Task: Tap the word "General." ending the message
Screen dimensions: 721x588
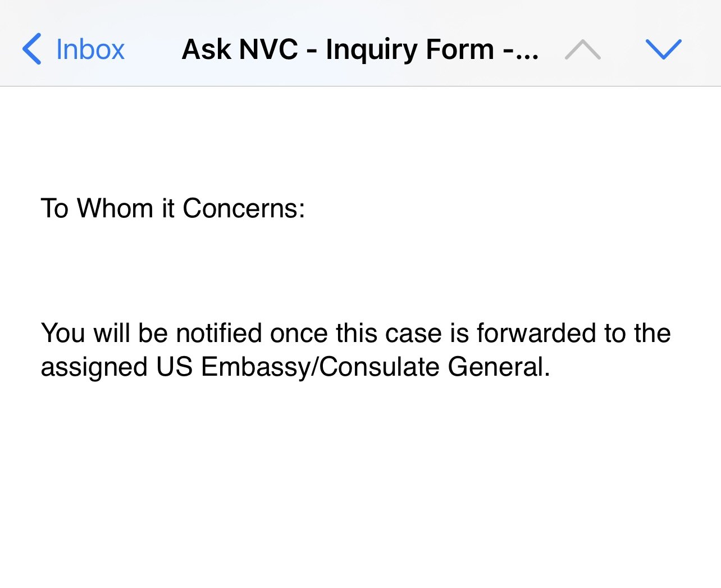Action: 499,367
